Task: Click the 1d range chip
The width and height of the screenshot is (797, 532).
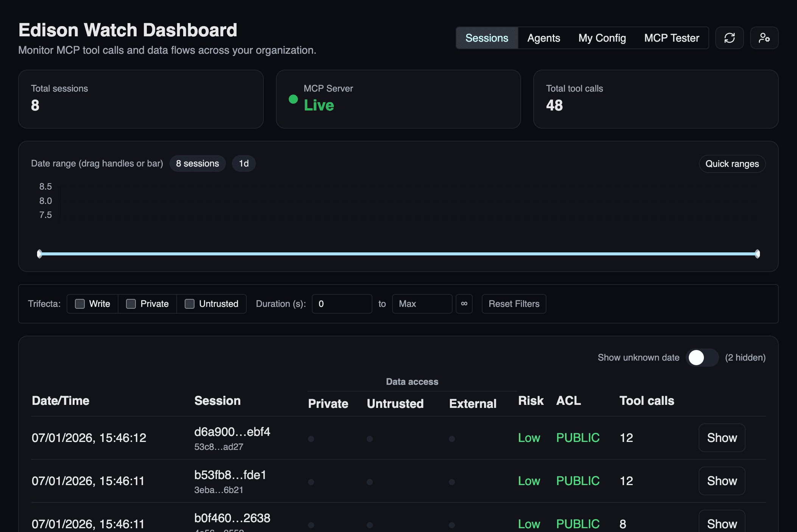Action: (243, 163)
